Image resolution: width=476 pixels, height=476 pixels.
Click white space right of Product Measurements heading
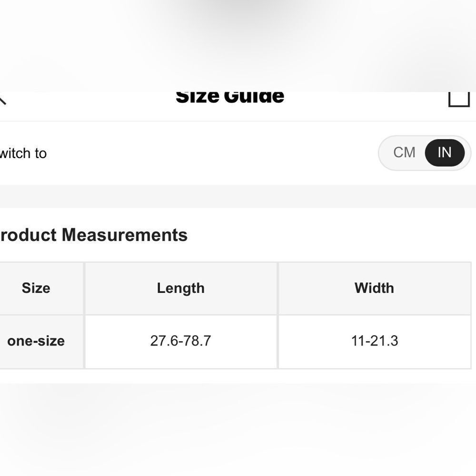pos(331,235)
